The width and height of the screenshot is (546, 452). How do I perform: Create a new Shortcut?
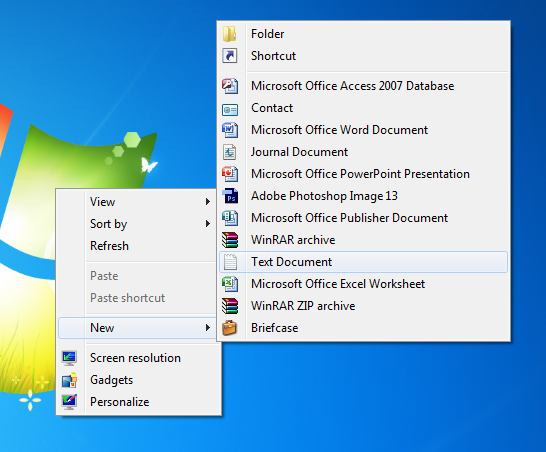click(x=364, y=56)
